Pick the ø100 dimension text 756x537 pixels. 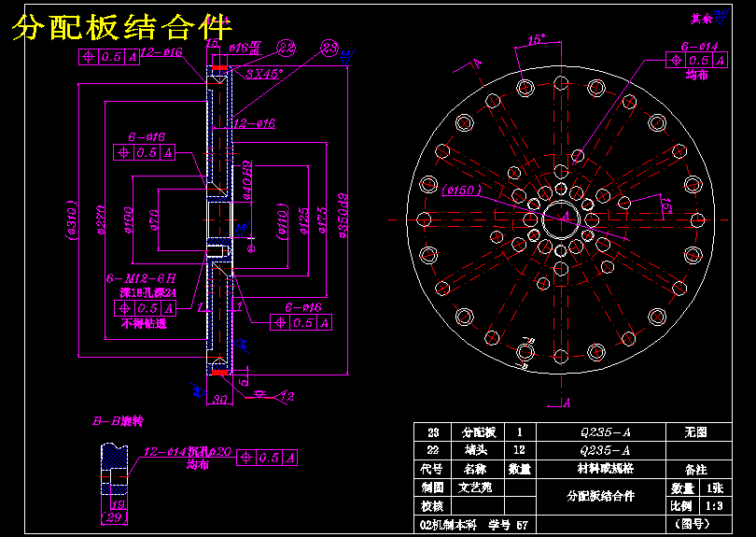[128, 219]
